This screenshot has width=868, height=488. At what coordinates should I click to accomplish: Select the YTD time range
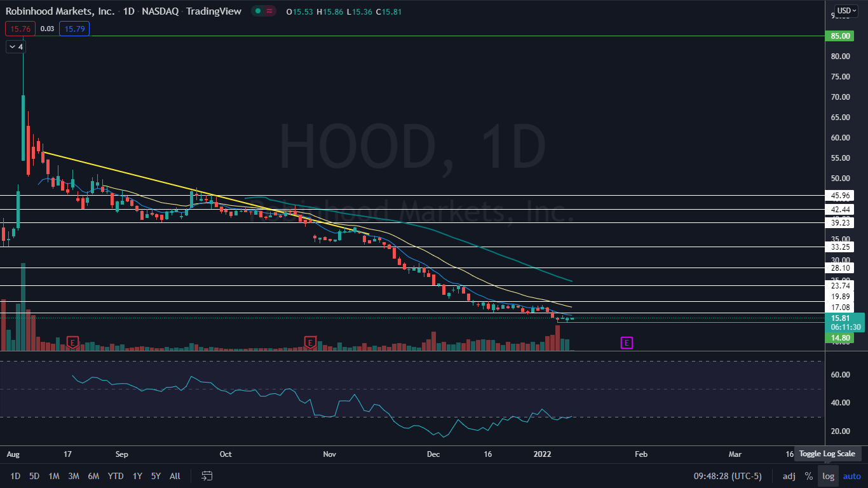pyautogui.click(x=116, y=476)
